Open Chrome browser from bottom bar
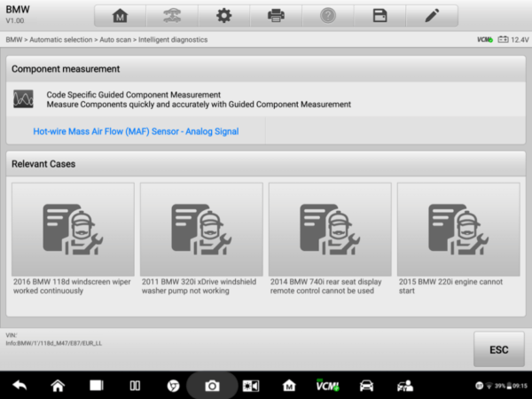The image size is (532, 399). pos(174,386)
